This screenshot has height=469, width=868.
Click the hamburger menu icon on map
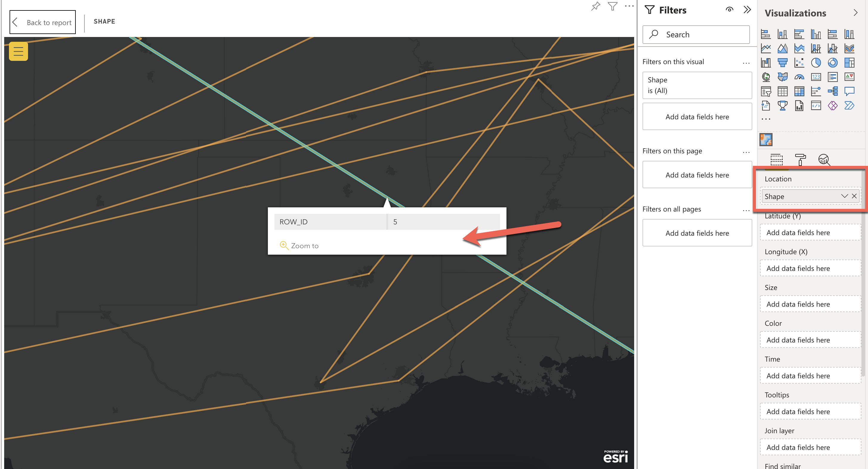click(x=18, y=51)
